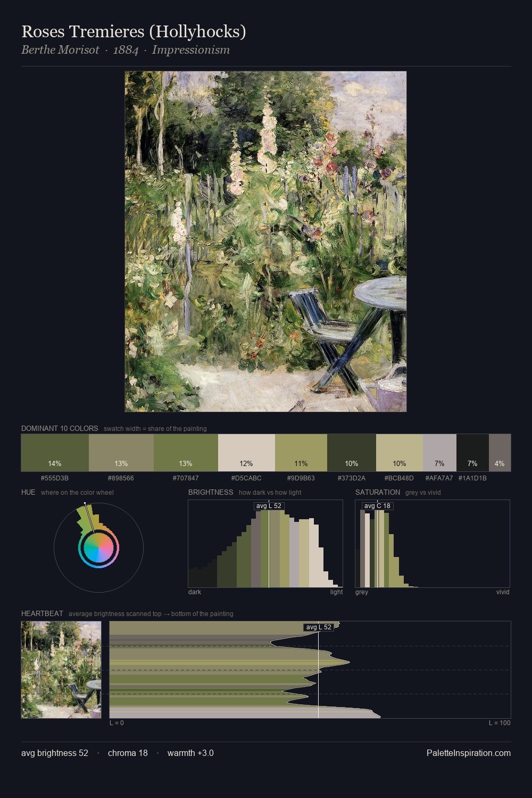This screenshot has height=798, width=532.
Task: Click hex code #D5CABC
Action: click(246, 478)
